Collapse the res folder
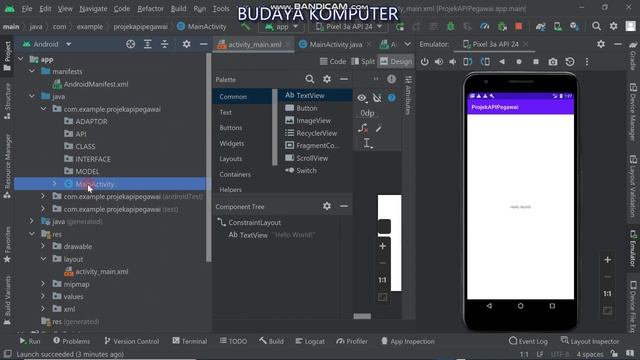The height and width of the screenshot is (360, 640). [x=32, y=234]
